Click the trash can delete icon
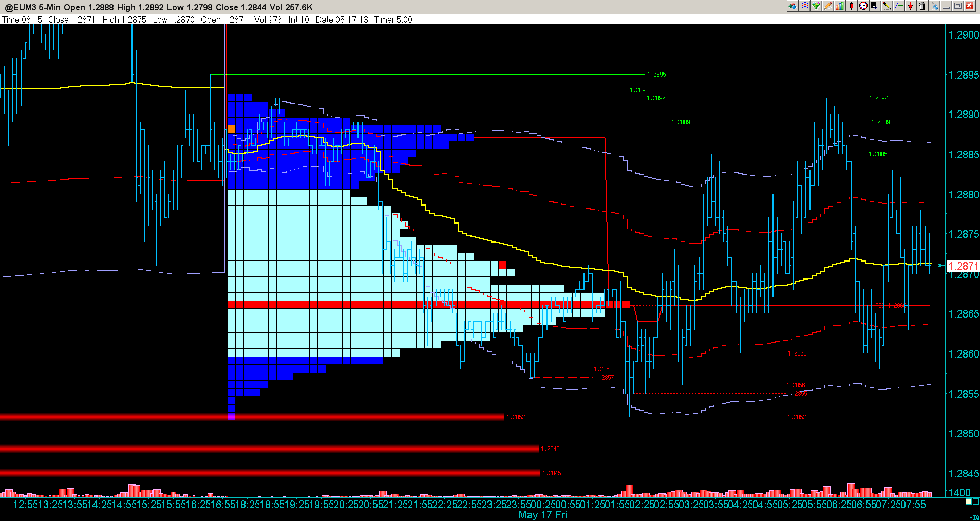 (x=922, y=6)
